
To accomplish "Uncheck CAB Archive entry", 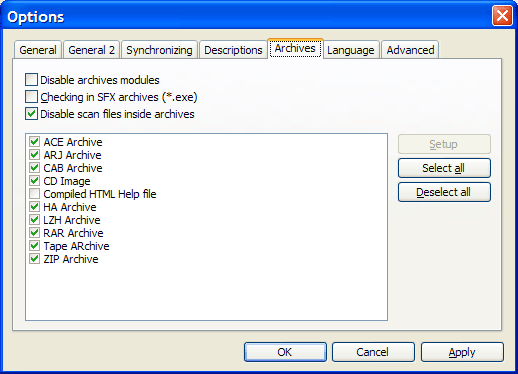I will 34,168.
